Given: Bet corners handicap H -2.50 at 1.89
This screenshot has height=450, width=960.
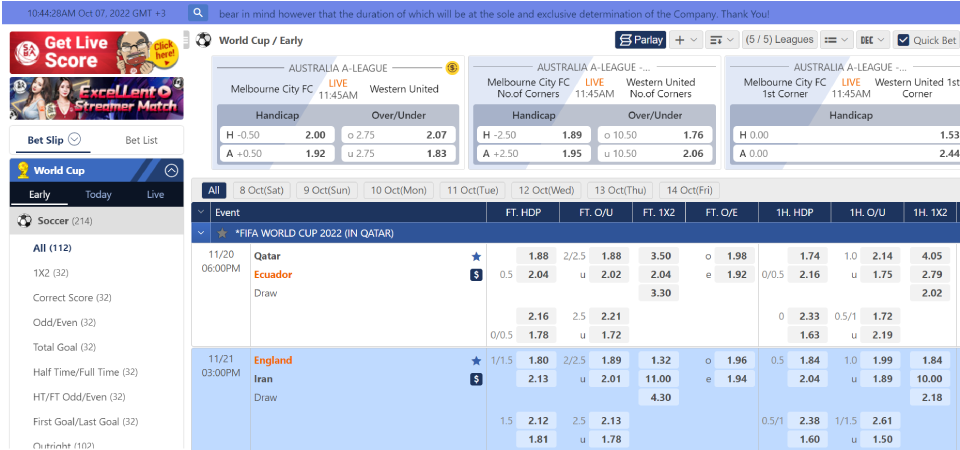Looking at the screenshot, I should coord(534,135).
